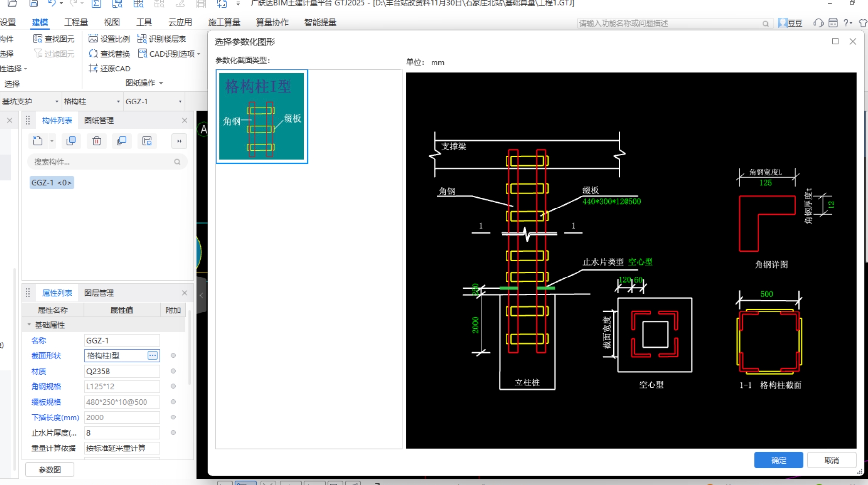This screenshot has height=485, width=868.
Task: Click the save component archive icon
Action: (147, 141)
